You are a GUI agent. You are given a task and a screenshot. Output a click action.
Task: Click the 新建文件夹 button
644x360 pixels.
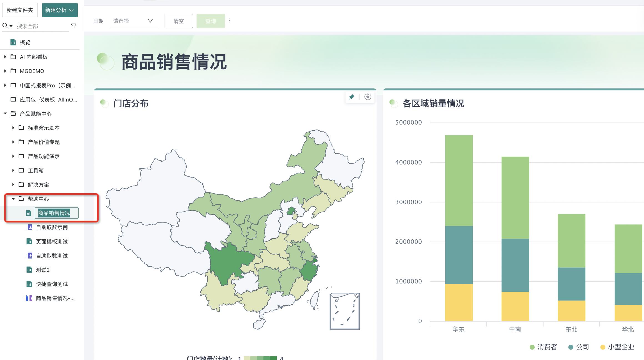pyautogui.click(x=20, y=10)
